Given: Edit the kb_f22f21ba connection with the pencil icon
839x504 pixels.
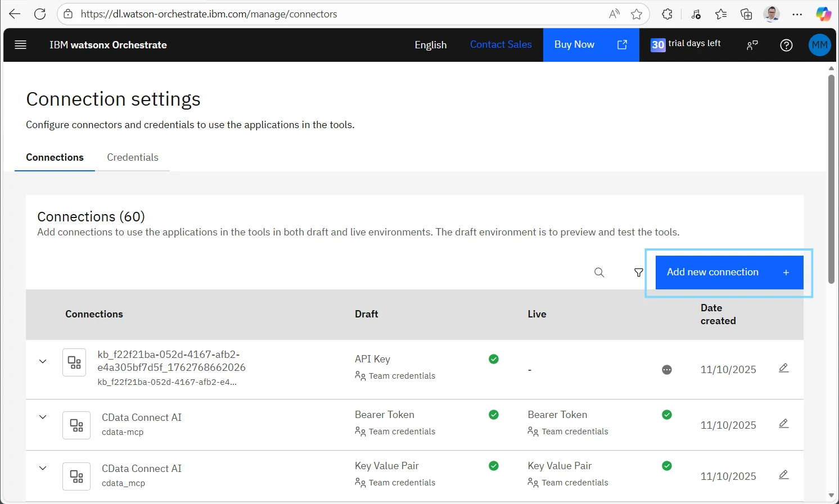Looking at the screenshot, I should pos(784,368).
